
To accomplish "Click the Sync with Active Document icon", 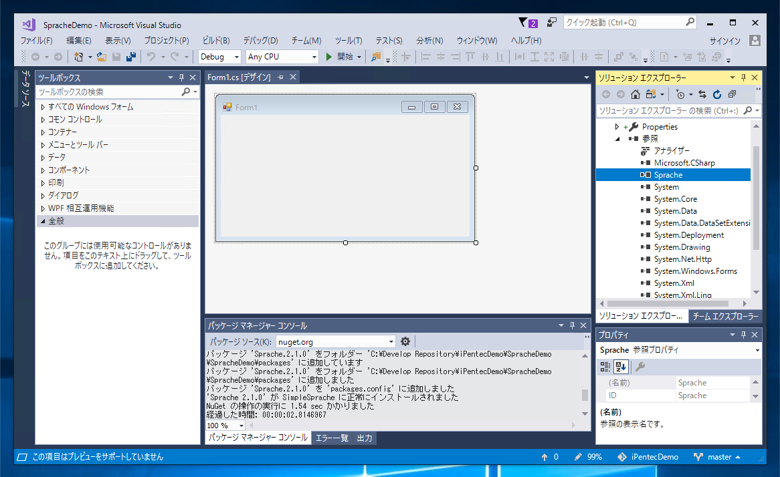I will click(702, 94).
